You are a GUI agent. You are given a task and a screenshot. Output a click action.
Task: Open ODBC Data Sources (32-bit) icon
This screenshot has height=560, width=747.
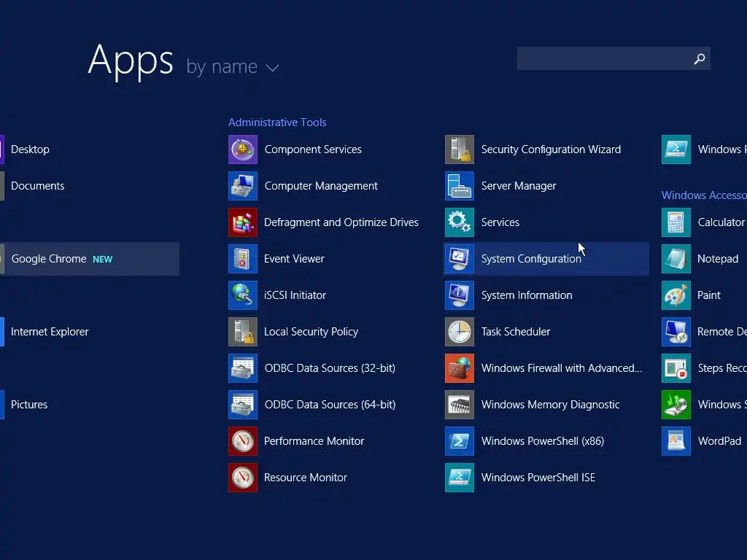tap(243, 368)
